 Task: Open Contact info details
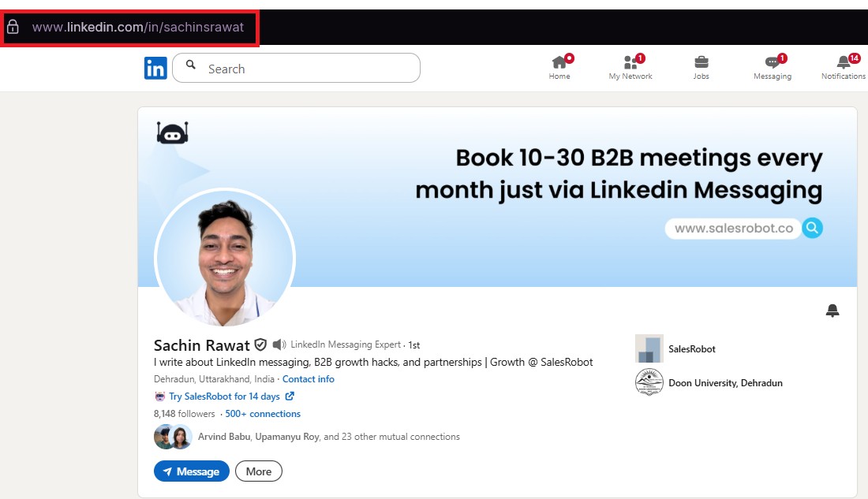309,378
